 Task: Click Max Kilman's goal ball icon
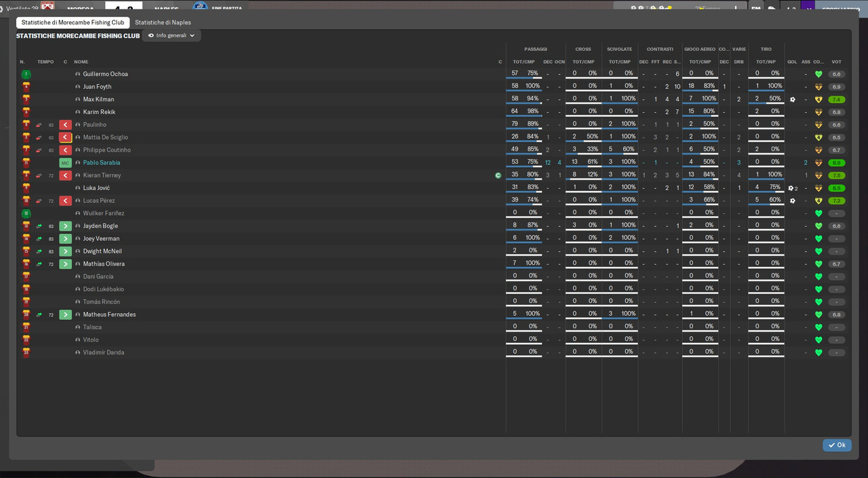[x=792, y=100]
